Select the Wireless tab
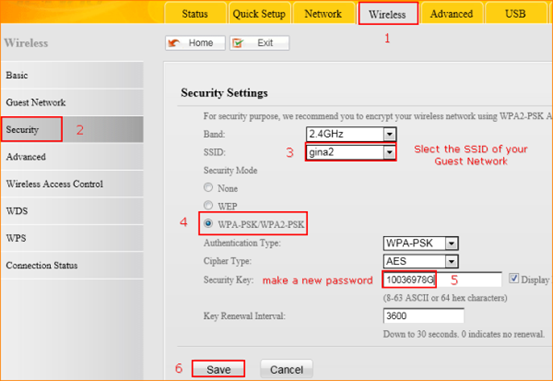The height and width of the screenshot is (381, 553). click(x=388, y=13)
